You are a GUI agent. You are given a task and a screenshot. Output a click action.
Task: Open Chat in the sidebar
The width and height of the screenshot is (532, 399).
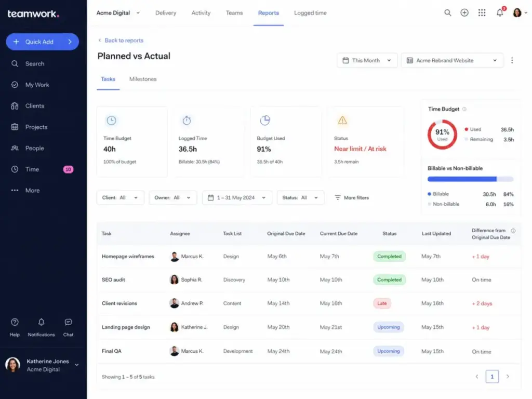68,327
